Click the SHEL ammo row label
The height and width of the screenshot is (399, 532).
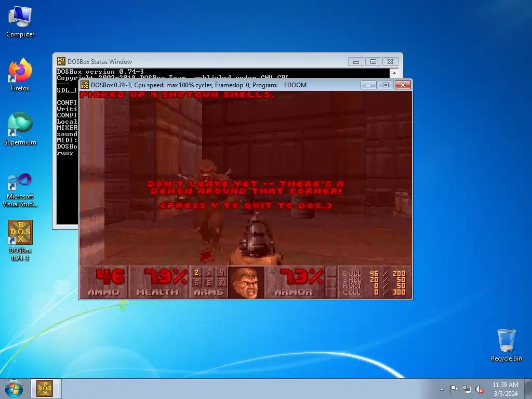click(x=352, y=280)
